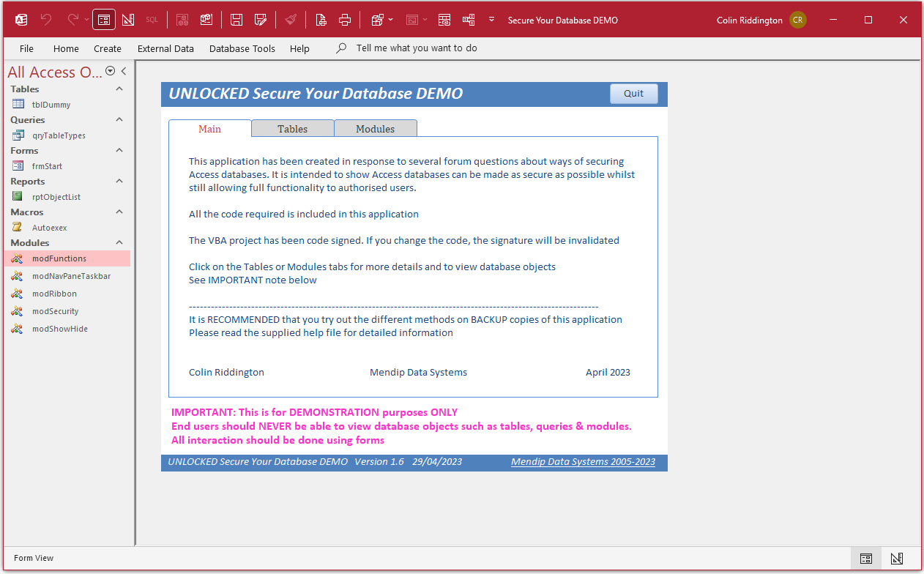Collapse the Forms group
Screen dimensions: 924x574
[119, 150]
